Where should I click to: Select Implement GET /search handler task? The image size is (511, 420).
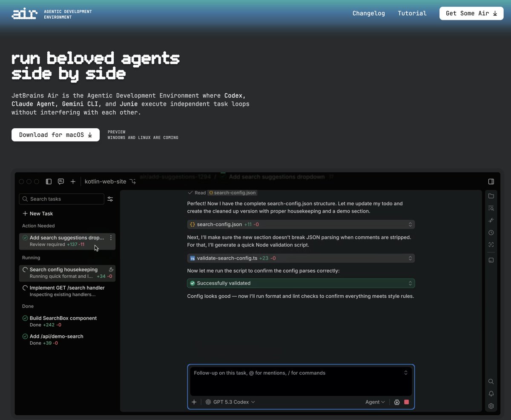click(67, 291)
